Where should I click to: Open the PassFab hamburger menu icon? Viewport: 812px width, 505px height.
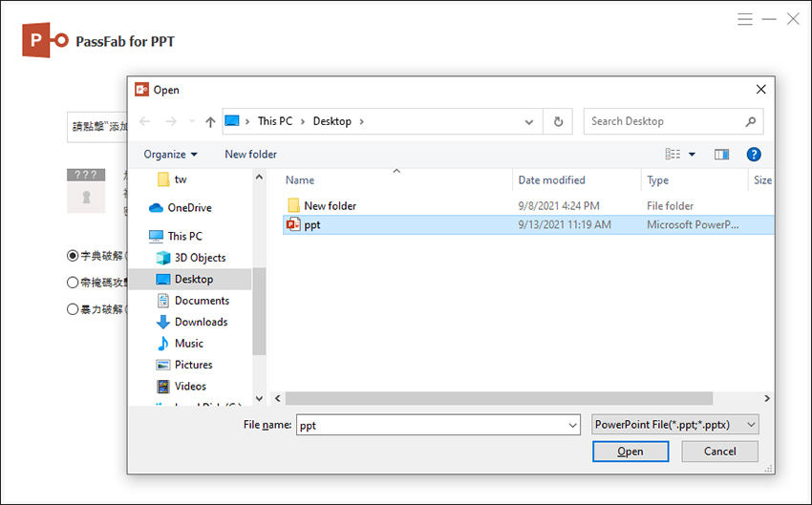(x=745, y=19)
